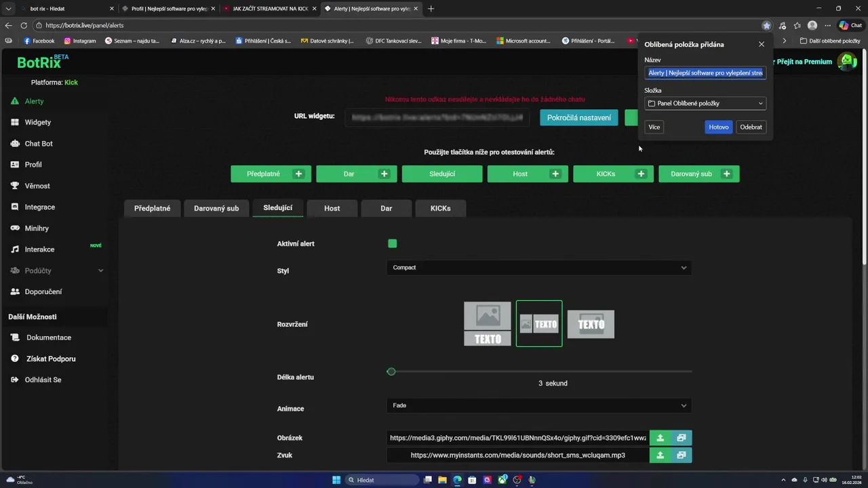The image size is (868, 488).
Task: Click the Obrázek URL field
Action: [518, 438]
